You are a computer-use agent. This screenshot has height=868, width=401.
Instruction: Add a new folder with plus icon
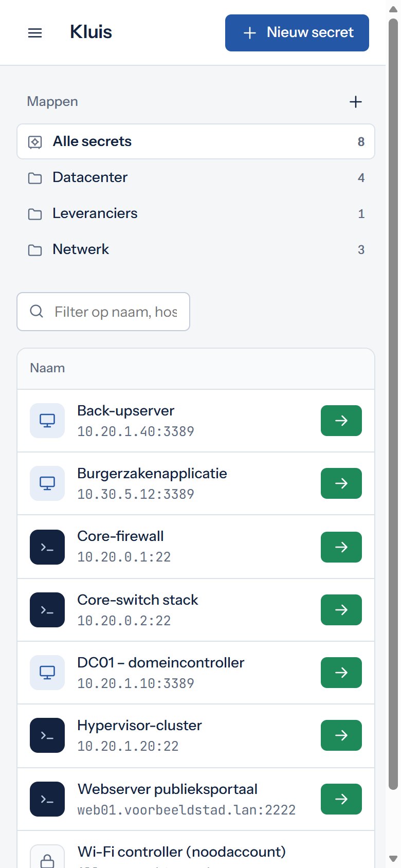356,102
